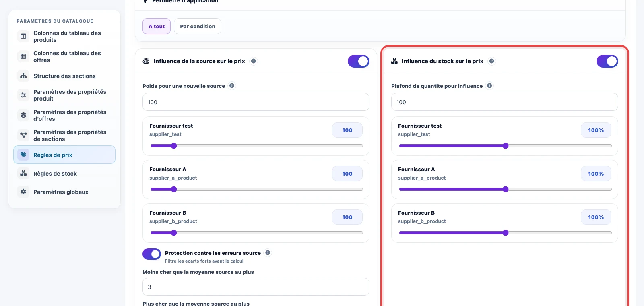Select the Règles de prix menu item

tap(64, 155)
